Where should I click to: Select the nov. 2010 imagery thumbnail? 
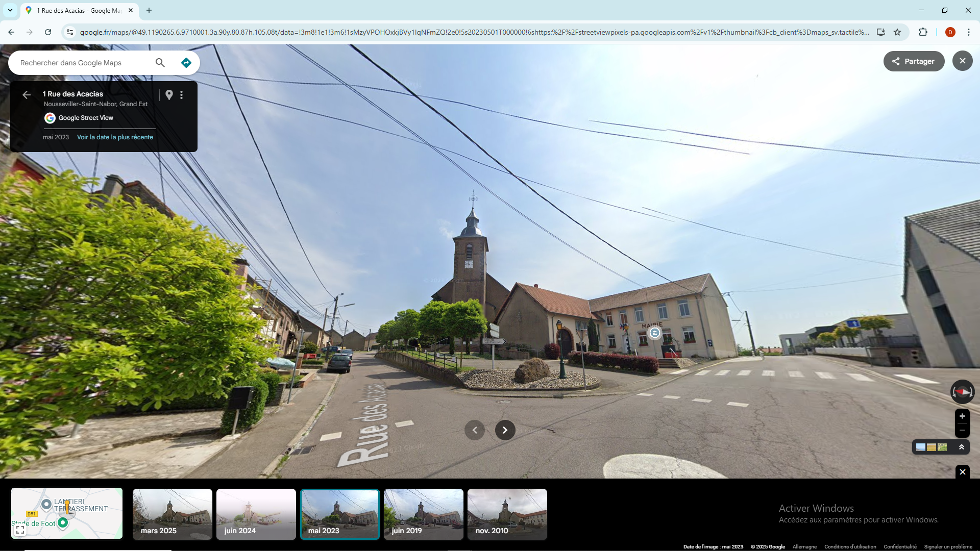click(x=507, y=514)
